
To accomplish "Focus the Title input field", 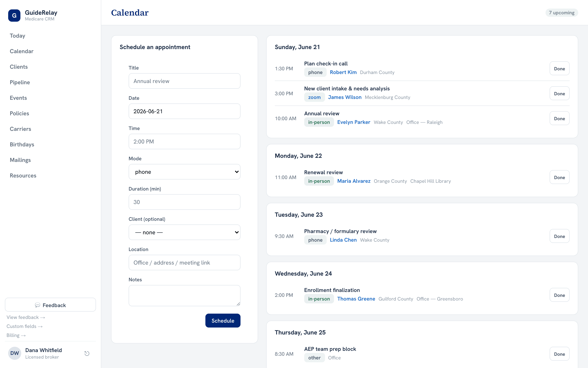I will 184,81.
